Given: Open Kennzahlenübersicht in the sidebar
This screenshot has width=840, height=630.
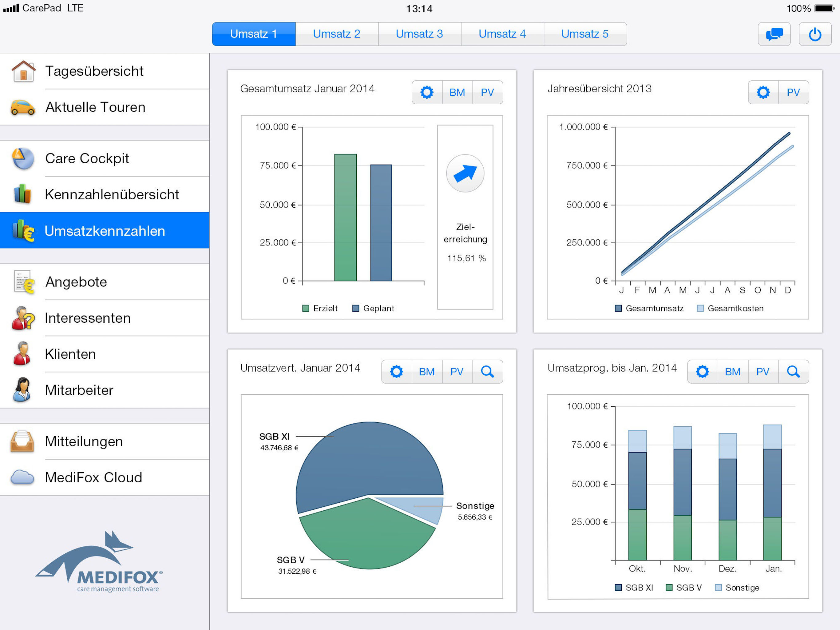Looking at the screenshot, I should [112, 194].
